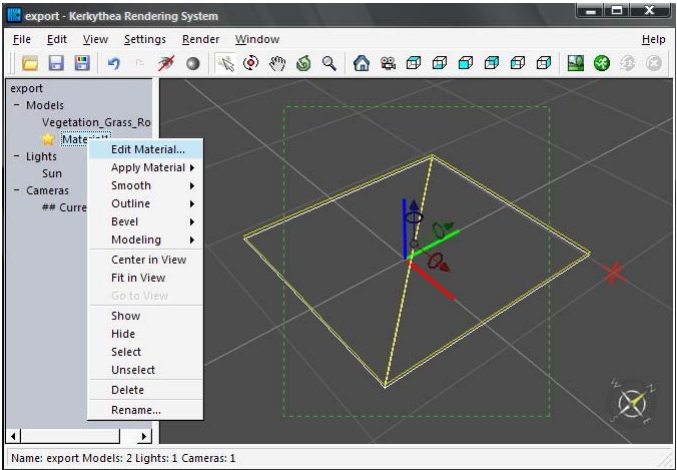
Task: Select the Zoom magnifier tool
Action: pyautogui.click(x=329, y=63)
